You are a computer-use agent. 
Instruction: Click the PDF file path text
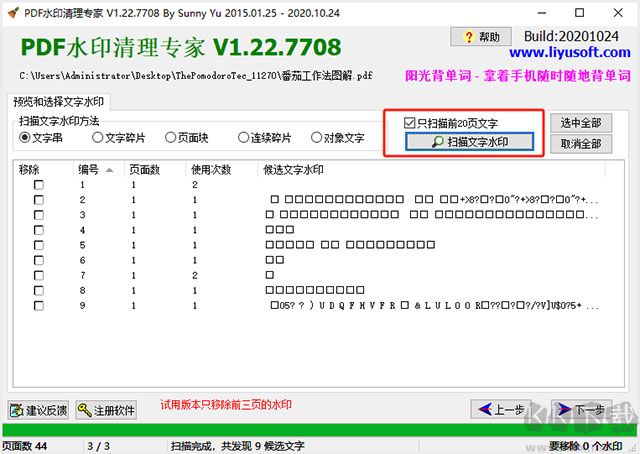tap(196, 76)
